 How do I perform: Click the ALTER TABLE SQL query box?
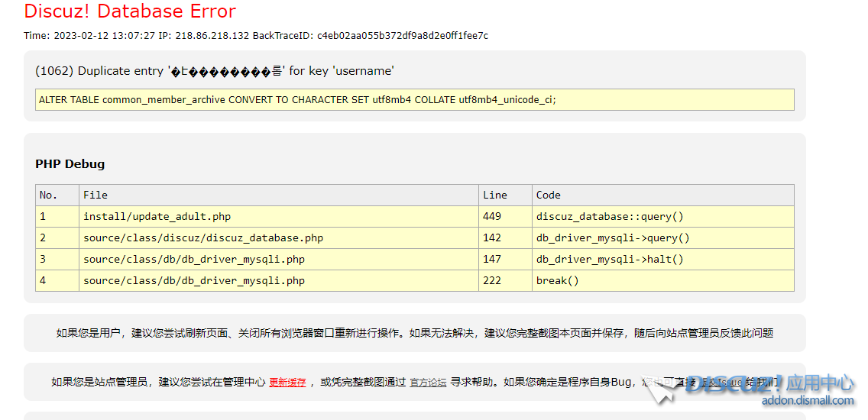(x=414, y=100)
